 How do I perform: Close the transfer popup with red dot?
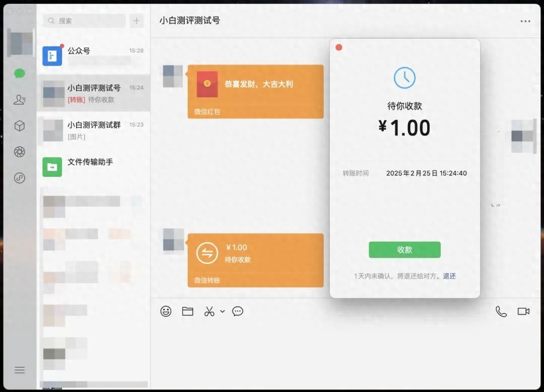point(339,47)
